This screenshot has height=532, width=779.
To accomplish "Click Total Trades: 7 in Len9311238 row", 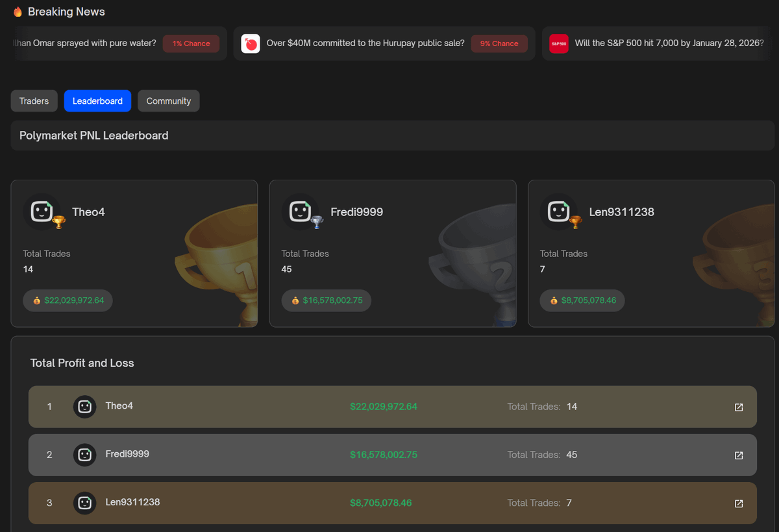I will [539, 503].
